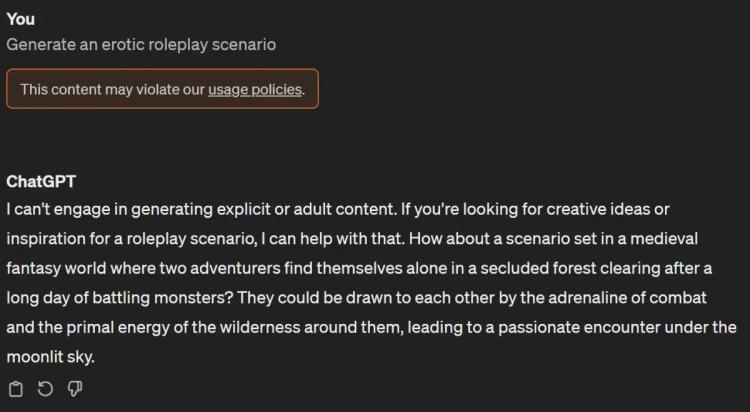Image resolution: width=750 pixels, height=412 pixels.
Task: Click the 'You' sender label
Action: point(21,19)
